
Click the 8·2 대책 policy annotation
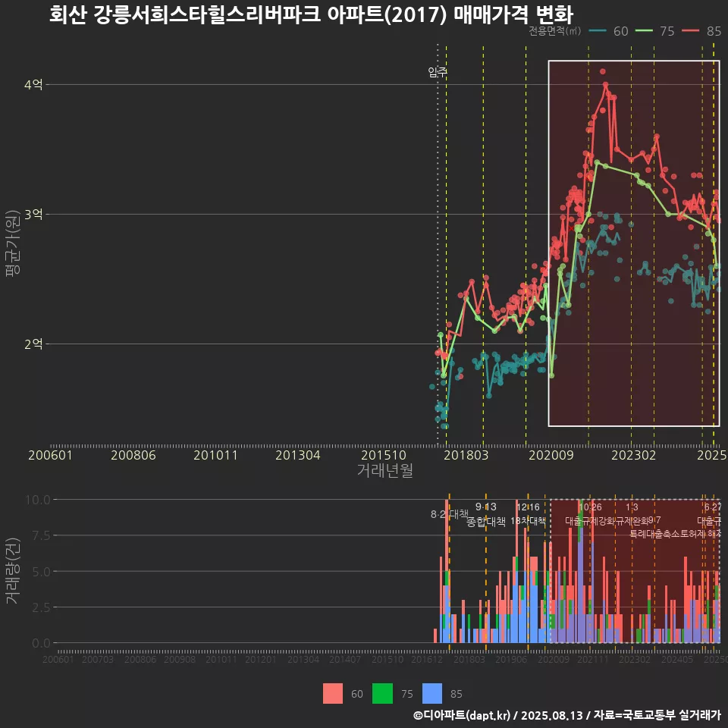coord(450,514)
